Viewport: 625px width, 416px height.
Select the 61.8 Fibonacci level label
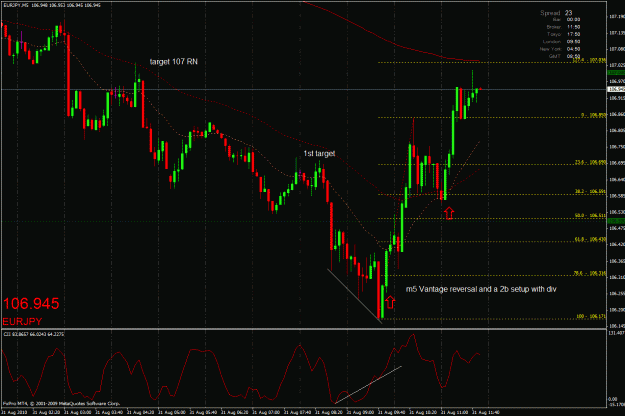coord(590,239)
